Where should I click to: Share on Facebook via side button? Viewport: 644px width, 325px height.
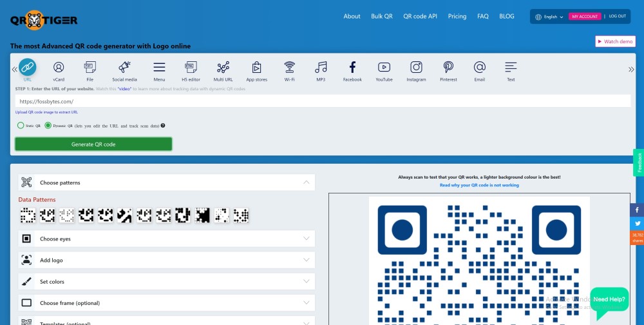[637, 210]
